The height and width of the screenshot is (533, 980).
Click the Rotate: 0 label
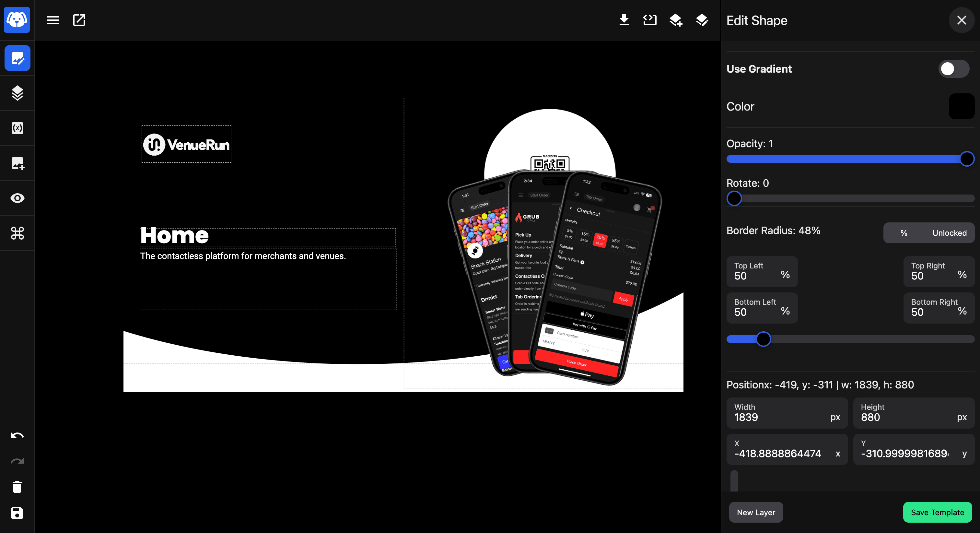click(x=747, y=183)
